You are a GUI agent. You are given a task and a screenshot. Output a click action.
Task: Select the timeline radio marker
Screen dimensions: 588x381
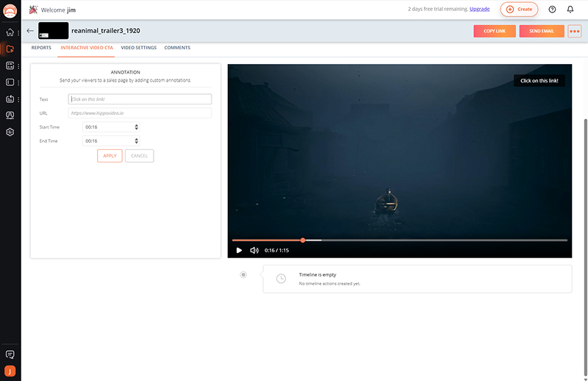[243, 274]
